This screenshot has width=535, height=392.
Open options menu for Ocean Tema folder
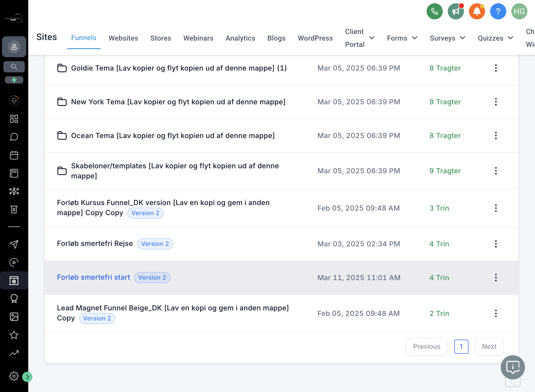[x=496, y=136]
